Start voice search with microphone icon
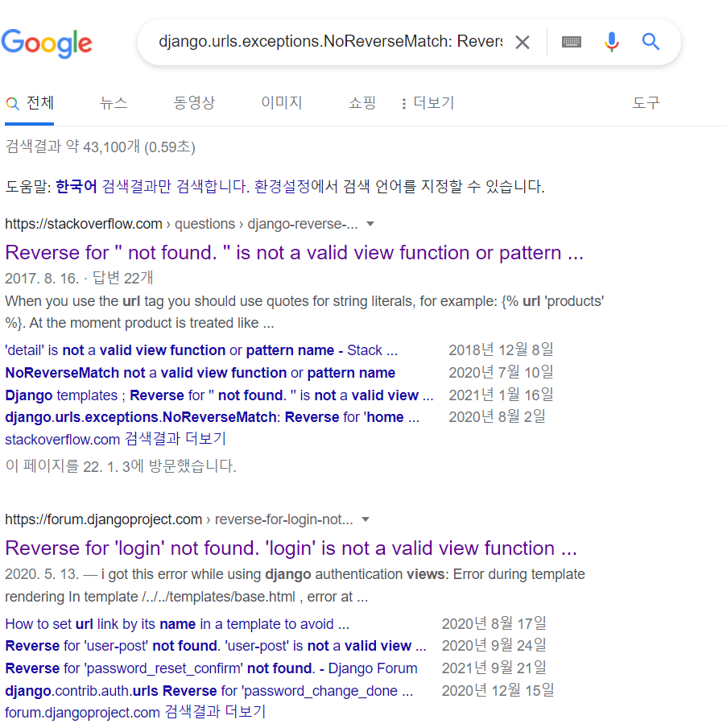This screenshot has width=727, height=728. 611,42
